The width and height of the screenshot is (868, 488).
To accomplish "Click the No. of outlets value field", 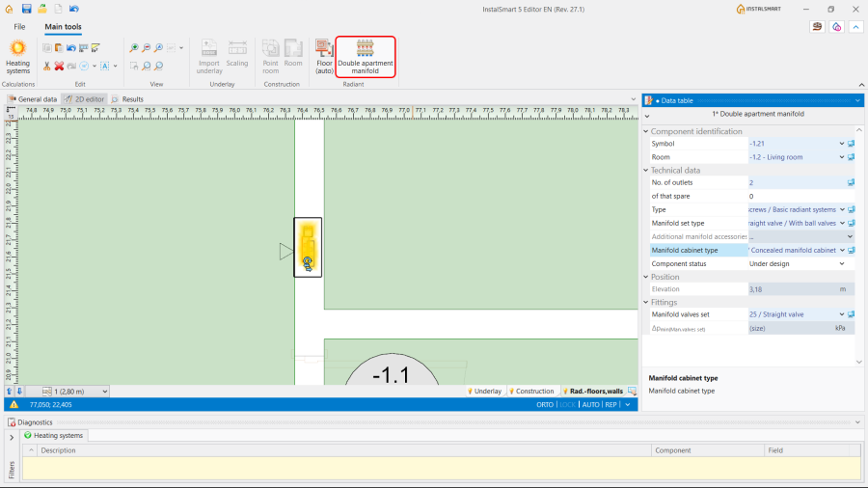I will pyautogui.click(x=797, y=182).
